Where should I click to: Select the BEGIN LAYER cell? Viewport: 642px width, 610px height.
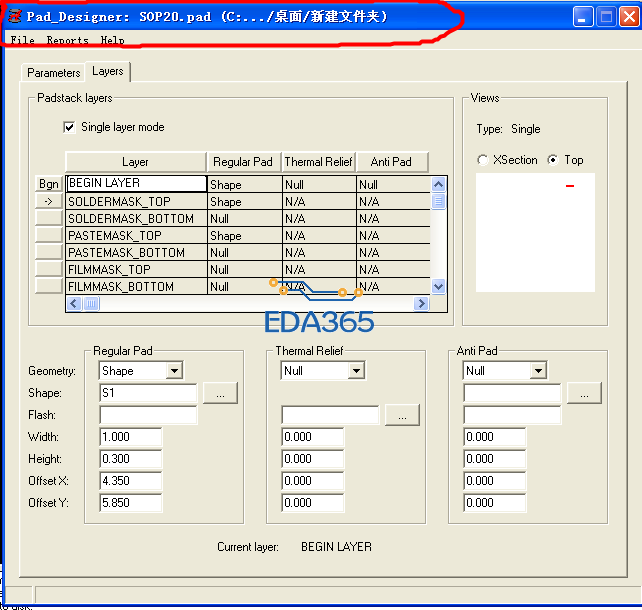[136, 183]
